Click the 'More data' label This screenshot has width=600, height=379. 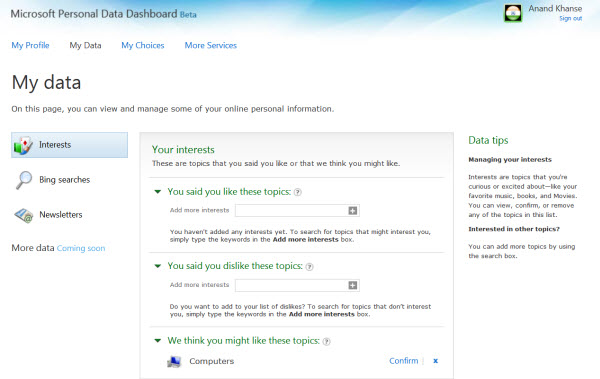click(33, 248)
